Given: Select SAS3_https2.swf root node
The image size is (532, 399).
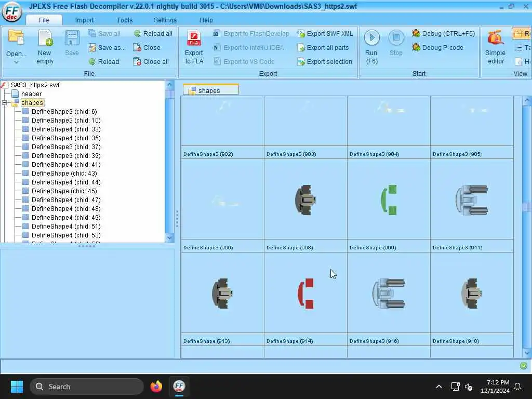Looking at the screenshot, I should coord(35,85).
